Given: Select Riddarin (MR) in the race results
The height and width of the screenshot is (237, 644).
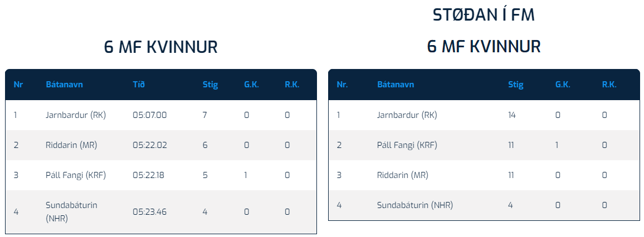Looking at the screenshot, I should point(71,145).
